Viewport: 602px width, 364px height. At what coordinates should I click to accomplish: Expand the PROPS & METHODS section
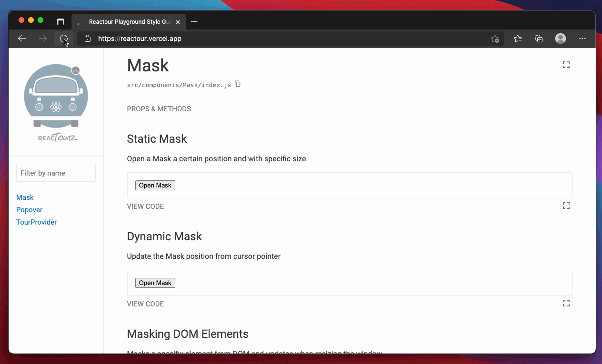tap(159, 109)
